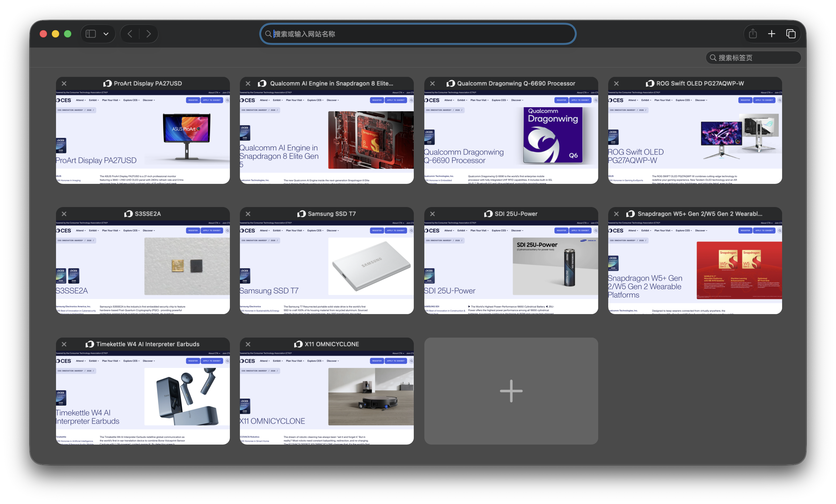The image size is (836, 504).
Task: Open the Qualcomm Dragonwing Q-6690 Processor tab
Action: (x=511, y=136)
